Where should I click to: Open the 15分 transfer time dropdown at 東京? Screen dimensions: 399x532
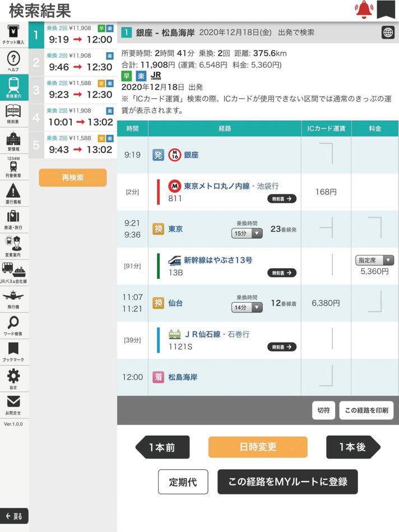click(x=247, y=234)
